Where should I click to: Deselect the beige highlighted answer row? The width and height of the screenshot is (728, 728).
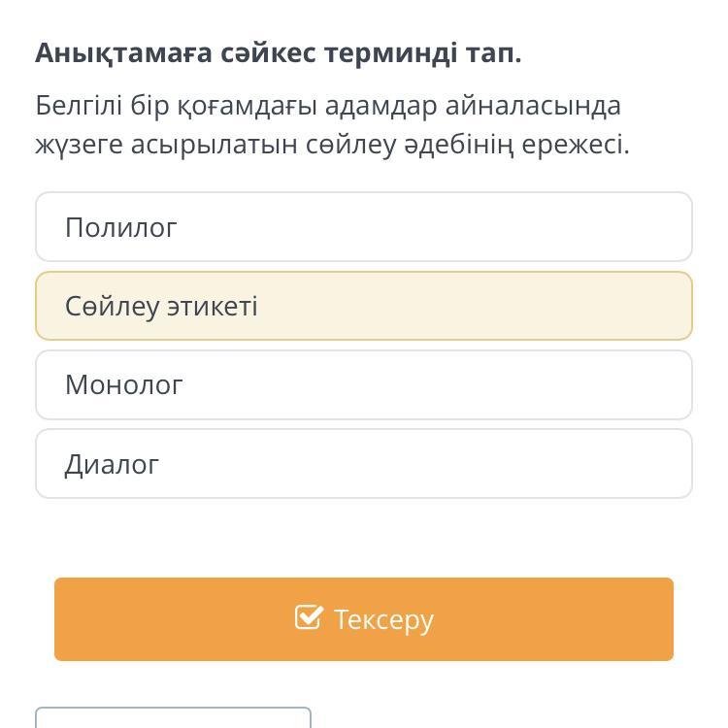click(364, 306)
